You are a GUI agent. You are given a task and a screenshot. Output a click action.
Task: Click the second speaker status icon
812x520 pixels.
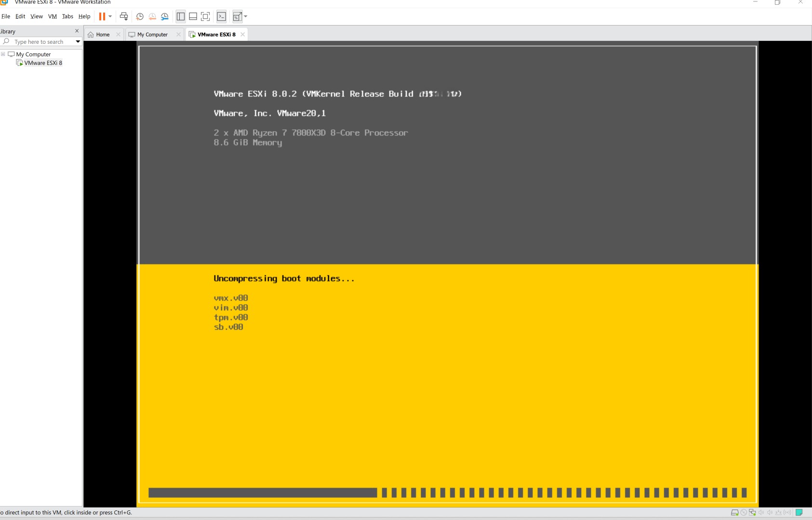pos(770,512)
